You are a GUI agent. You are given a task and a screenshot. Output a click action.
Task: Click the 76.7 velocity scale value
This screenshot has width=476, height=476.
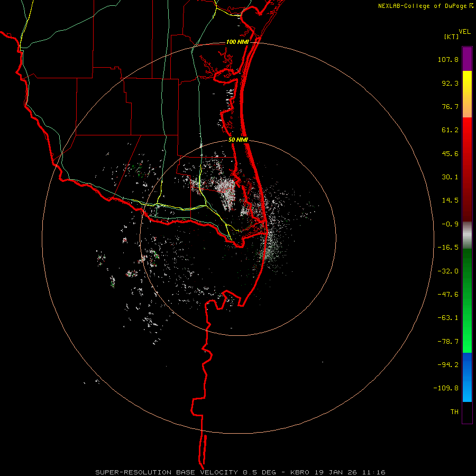(450, 106)
